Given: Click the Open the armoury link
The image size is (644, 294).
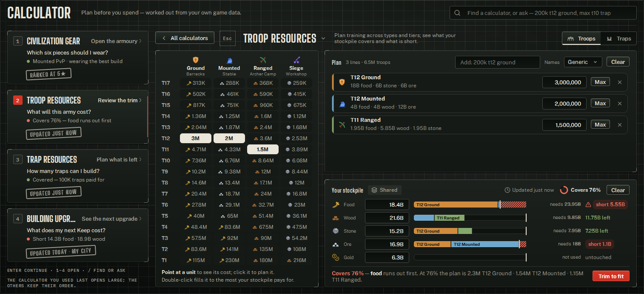Looking at the screenshot, I should click(116, 41).
